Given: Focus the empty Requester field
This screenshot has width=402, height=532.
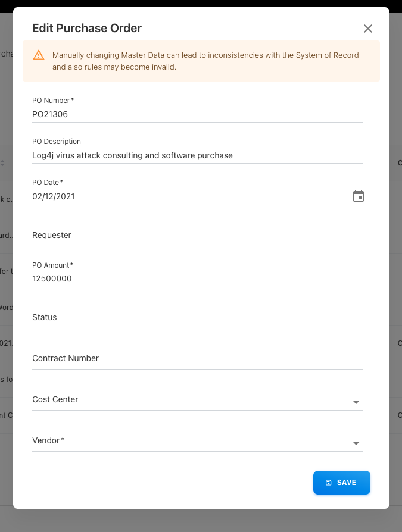Looking at the screenshot, I should [197, 235].
